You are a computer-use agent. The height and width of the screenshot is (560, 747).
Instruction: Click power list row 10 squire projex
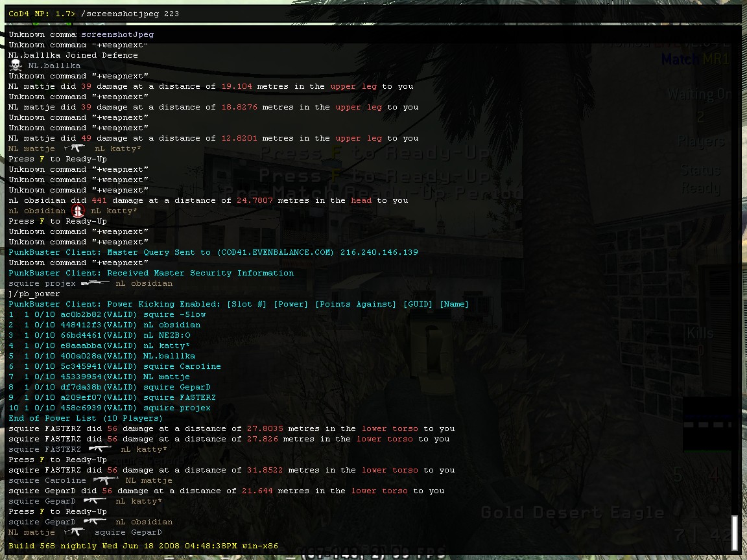click(x=110, y=408)
